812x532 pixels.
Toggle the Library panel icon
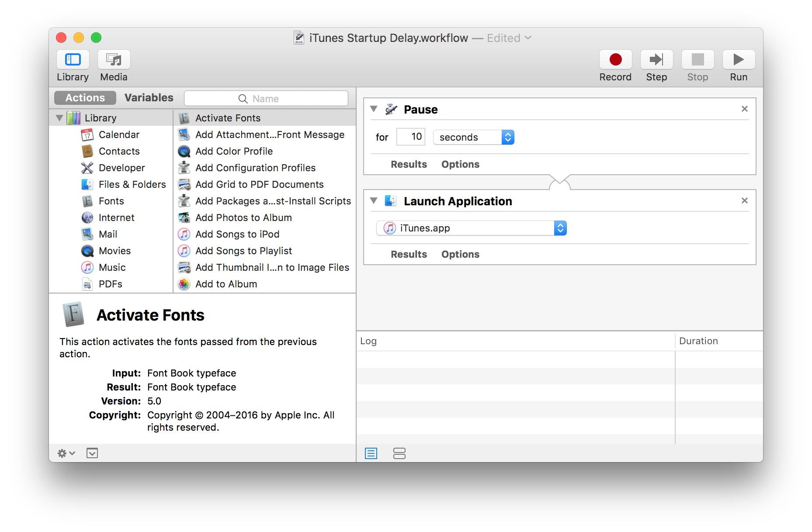[73, 60]
